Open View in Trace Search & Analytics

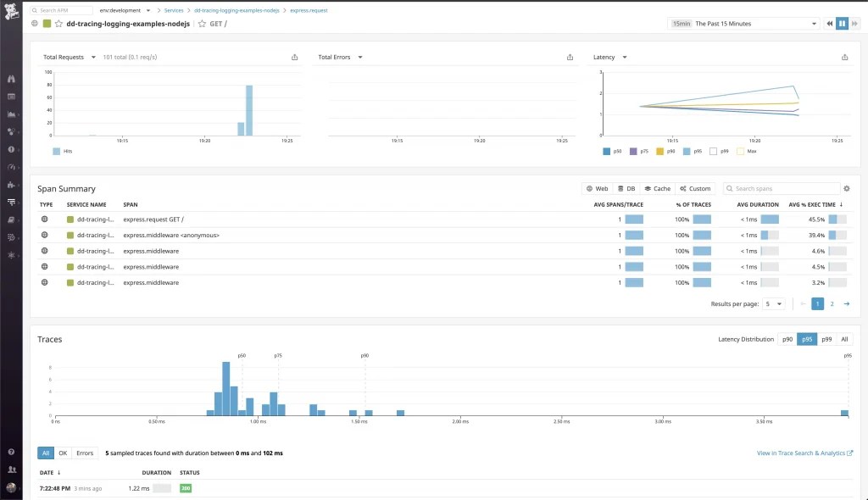click(x=800, y=453)
